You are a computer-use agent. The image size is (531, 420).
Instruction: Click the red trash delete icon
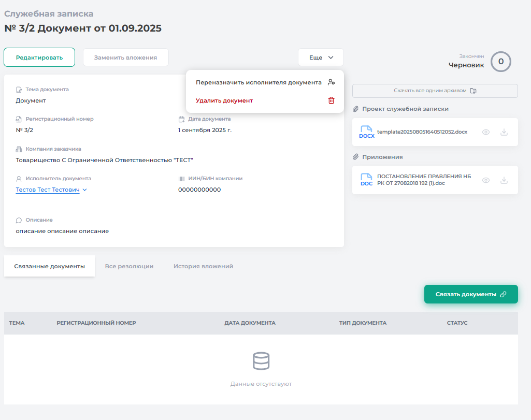pyautogui.click(x=332, y=100)
